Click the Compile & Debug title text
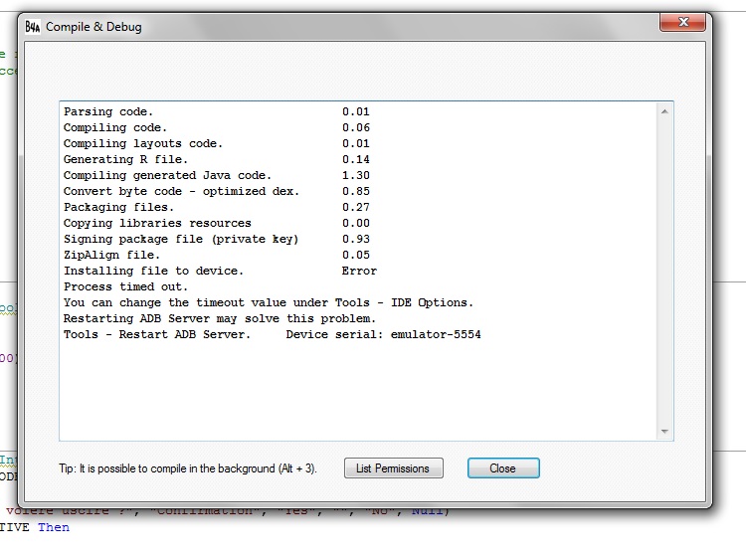Viewport: 746px width, 560px height. (93, 27)
